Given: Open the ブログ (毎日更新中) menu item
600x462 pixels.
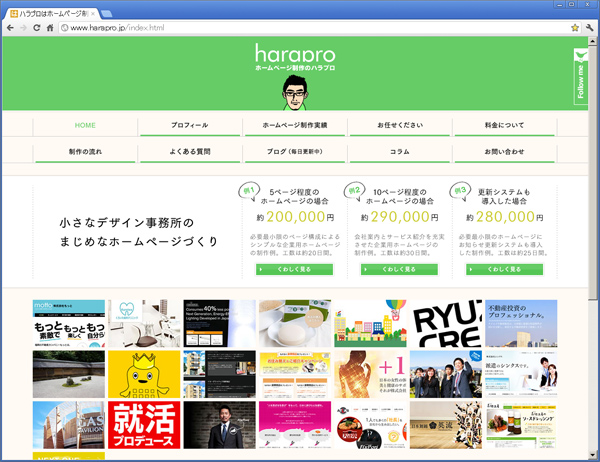Looking at the screenshot, I should click(x=295, y=152).
